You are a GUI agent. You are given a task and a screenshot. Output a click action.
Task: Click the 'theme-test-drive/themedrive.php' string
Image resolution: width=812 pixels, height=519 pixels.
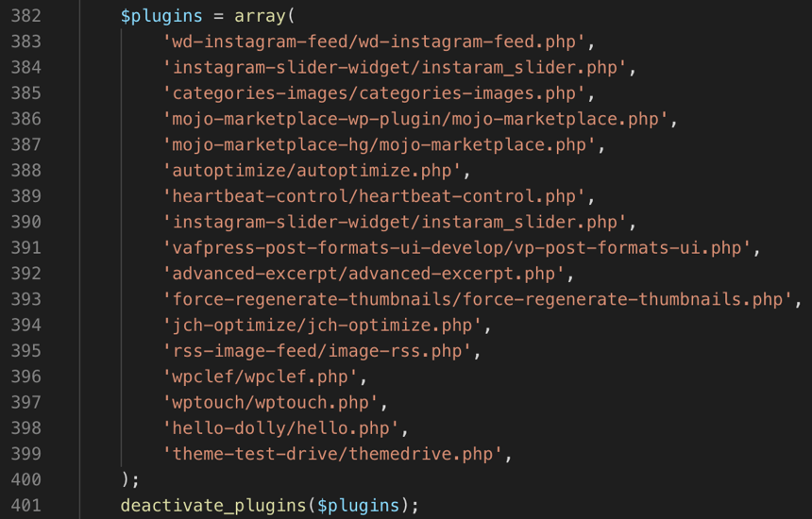[333, 454]
